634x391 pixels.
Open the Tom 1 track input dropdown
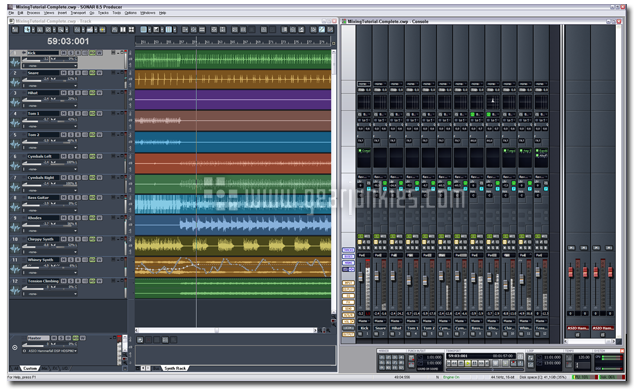pos(49,127)
